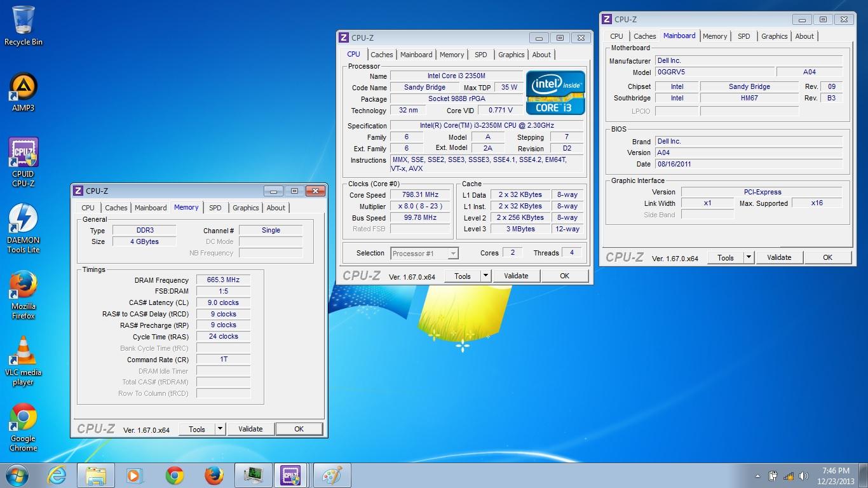This screenshot has width=868, height=488.
Task: Click the HM67 southbridge value
Action: tap(749, 98)
